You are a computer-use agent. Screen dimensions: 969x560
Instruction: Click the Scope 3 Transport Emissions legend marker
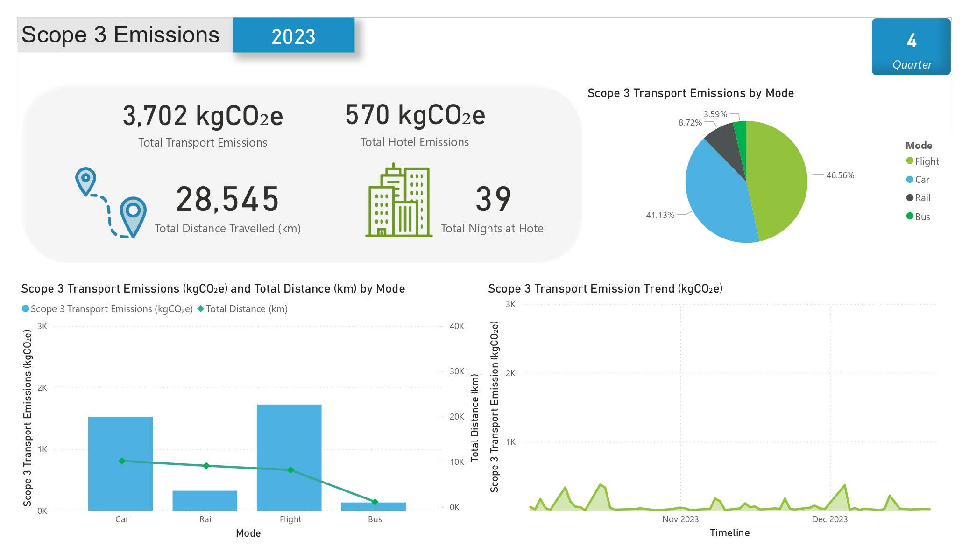click(x=26, y=309)
